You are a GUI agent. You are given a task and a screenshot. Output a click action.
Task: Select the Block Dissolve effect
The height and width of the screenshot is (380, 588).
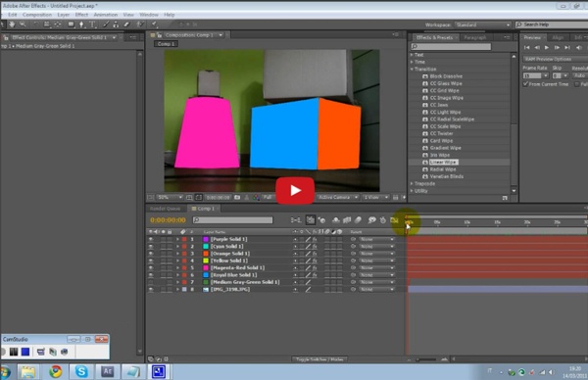coord(446,76)
